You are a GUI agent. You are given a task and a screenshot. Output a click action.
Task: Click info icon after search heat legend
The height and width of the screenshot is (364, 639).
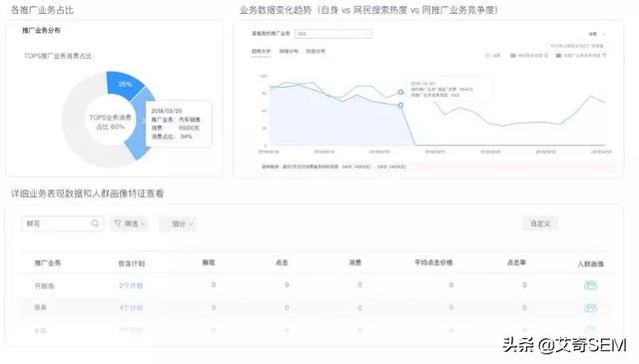click(x=546, y=55)
